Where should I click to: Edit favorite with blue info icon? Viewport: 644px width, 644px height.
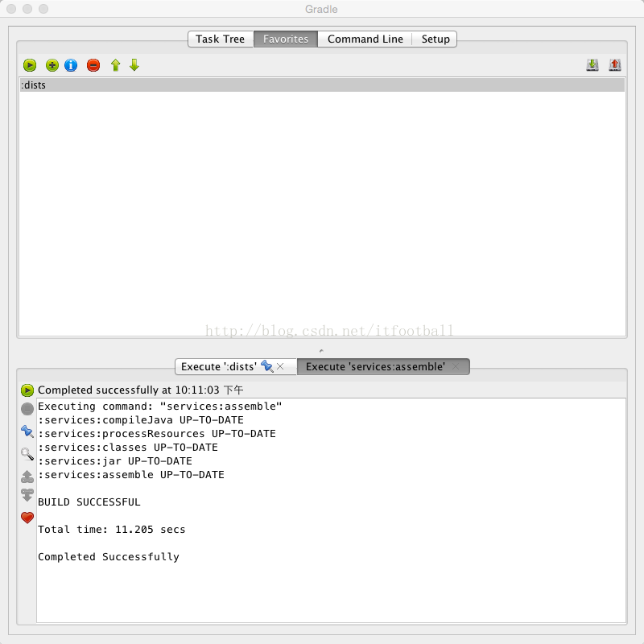coord(71,65)
